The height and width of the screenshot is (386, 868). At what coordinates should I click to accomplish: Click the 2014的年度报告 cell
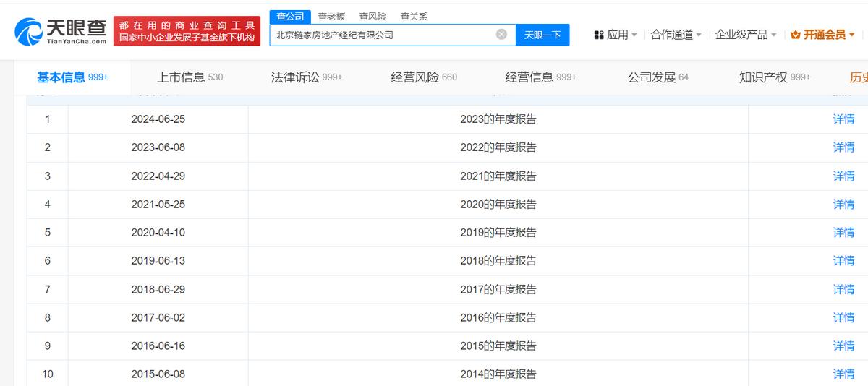click(498, 374)
